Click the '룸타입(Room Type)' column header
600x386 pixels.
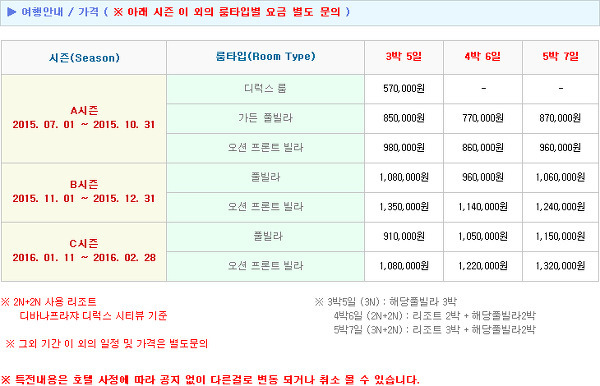click(x=266, y=57)
